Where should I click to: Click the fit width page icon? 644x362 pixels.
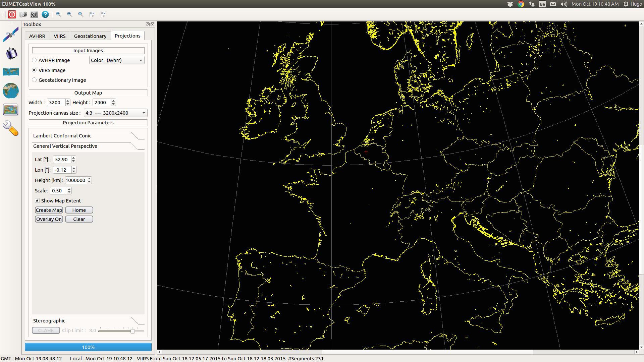[103, 14]
